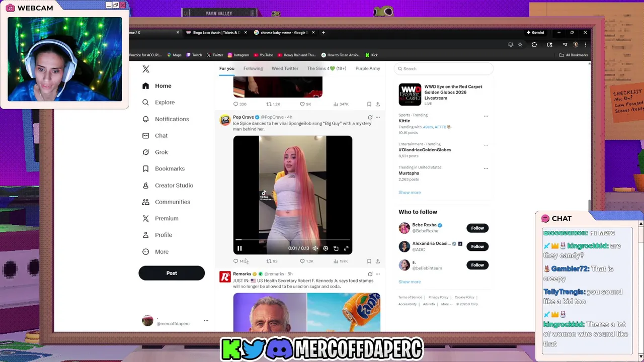Screen dimensions: 644x362
Task: Open Grok from the sidebar
Action: coord(155,152)
